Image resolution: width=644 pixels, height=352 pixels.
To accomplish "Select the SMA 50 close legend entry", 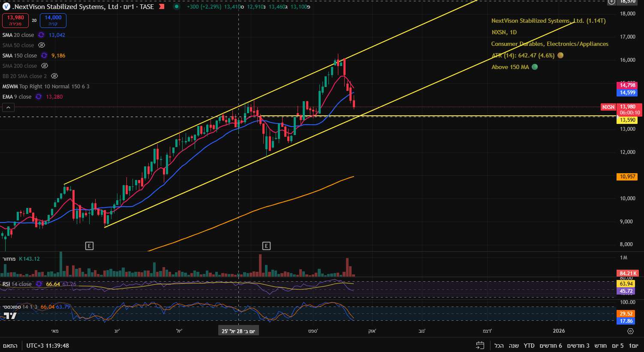I will [x=18, y=45].
